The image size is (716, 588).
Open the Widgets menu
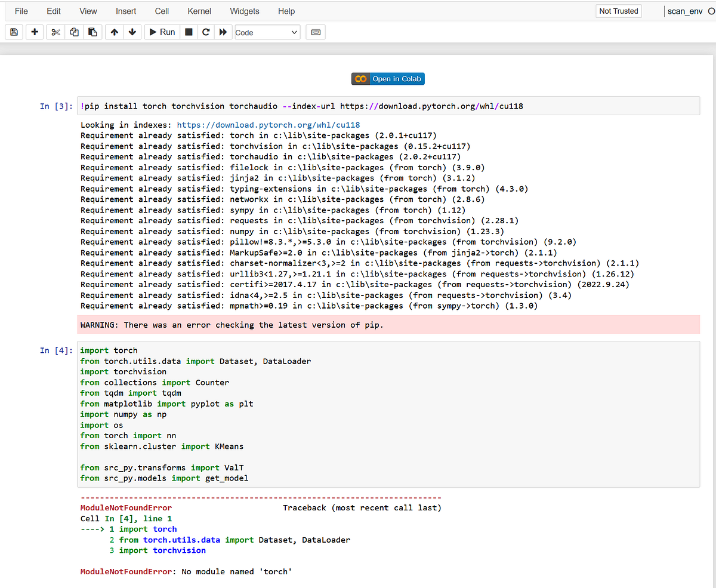244,11
